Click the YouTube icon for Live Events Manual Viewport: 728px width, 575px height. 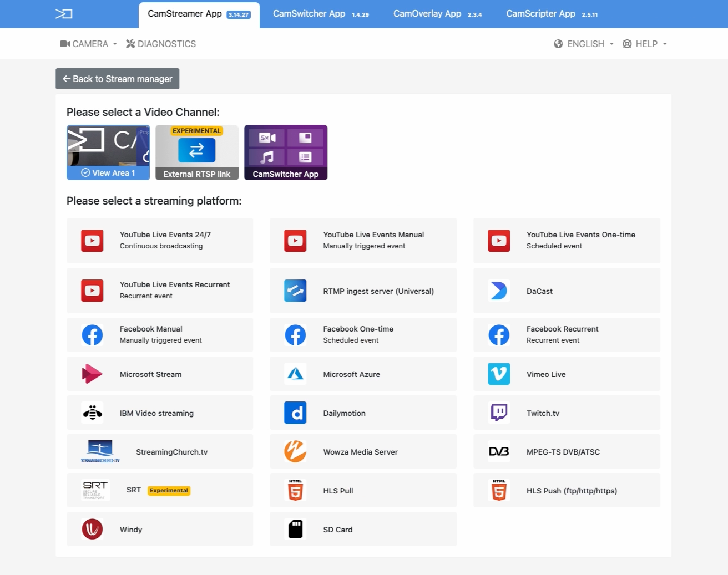click(295, 241)
